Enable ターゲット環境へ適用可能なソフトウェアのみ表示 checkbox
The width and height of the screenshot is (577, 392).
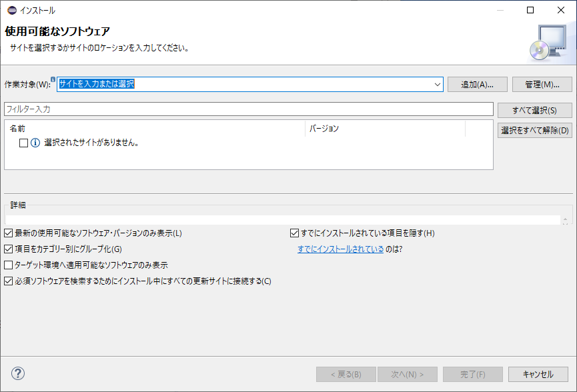point(8,265)
